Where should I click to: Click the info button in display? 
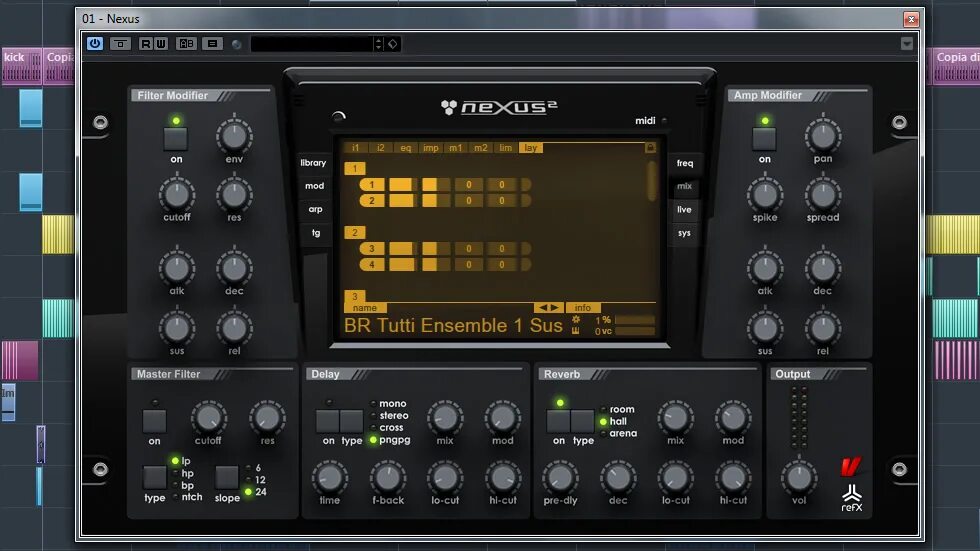pyautogui.click(x=582, y=307)
